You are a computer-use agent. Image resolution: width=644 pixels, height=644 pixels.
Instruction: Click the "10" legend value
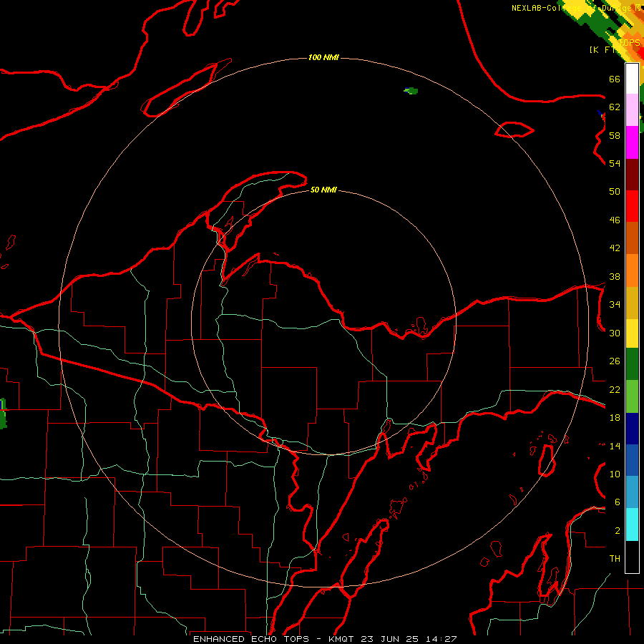615,474
